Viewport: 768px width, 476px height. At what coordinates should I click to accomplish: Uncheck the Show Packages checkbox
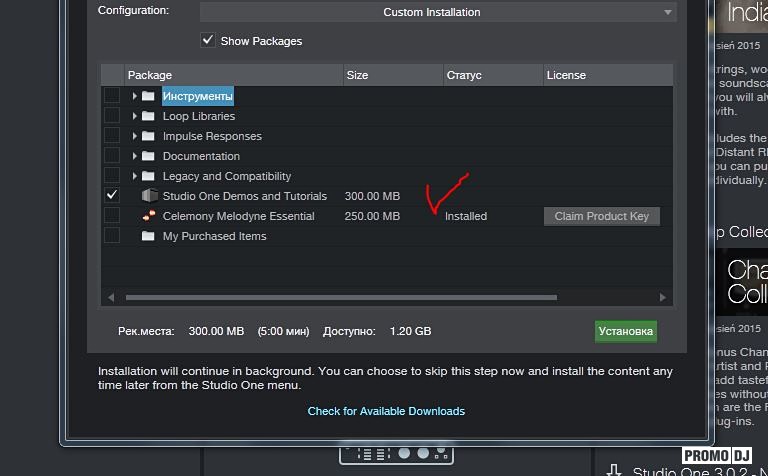pyautogui.click(x=208, y=40)
